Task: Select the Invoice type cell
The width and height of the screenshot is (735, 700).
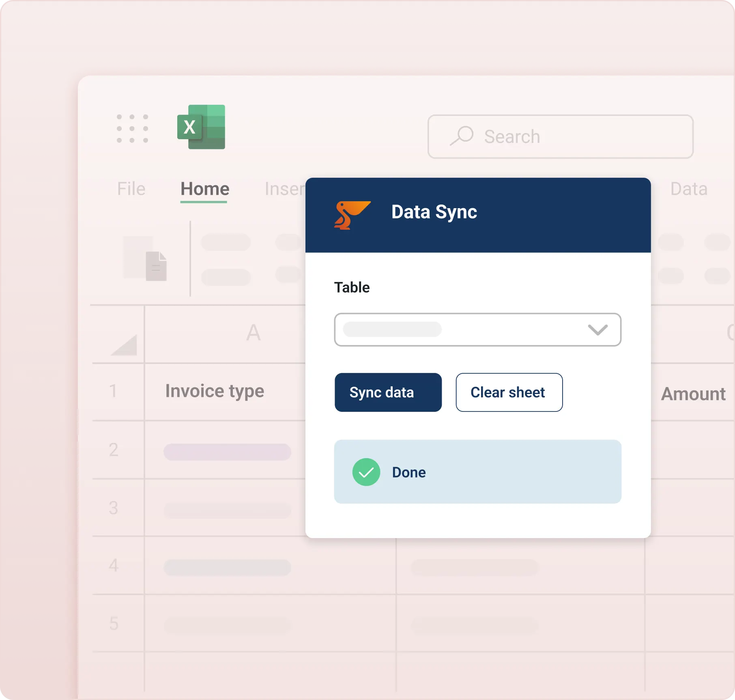Action: 215,391
